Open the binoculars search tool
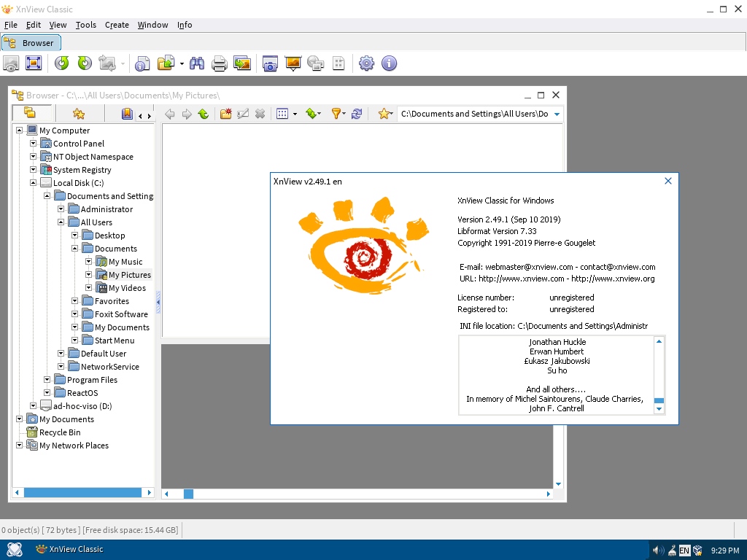Screen dimensions: 747x560 click(x=197, y=63)
